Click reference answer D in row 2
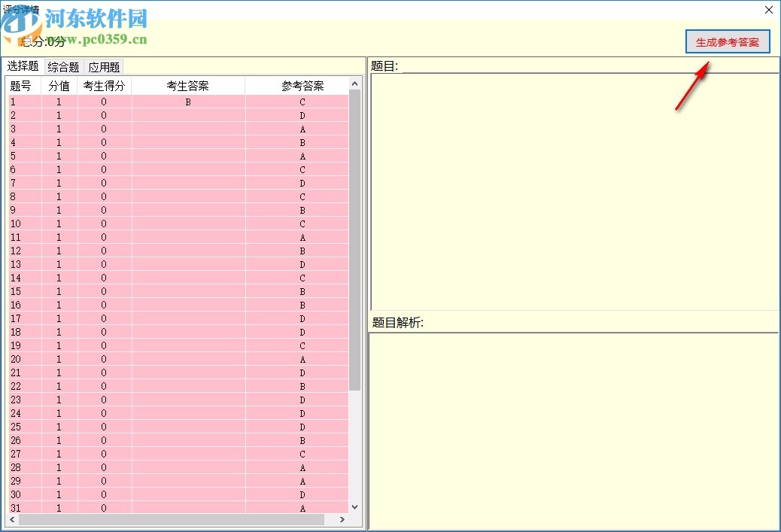Screen dimensions: 781x532 302,115
